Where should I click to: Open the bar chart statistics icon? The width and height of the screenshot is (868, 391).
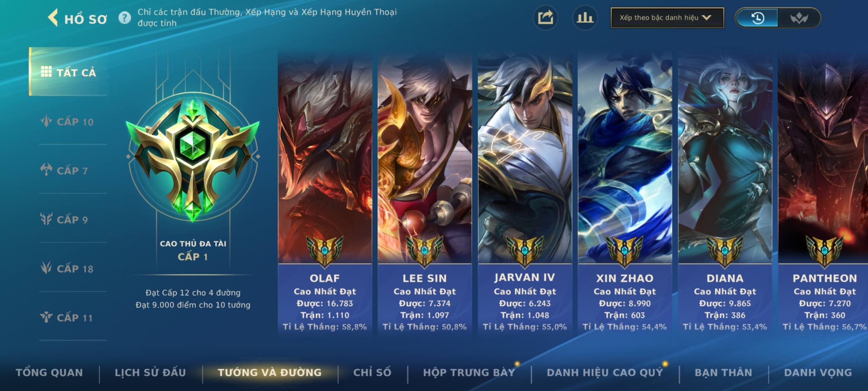pyautogui.click(x=585, y=18)
